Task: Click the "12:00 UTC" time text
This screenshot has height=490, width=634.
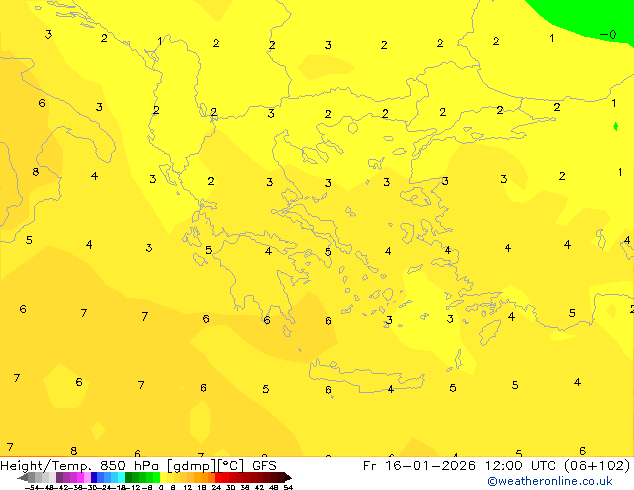Action: pos(522,466)
